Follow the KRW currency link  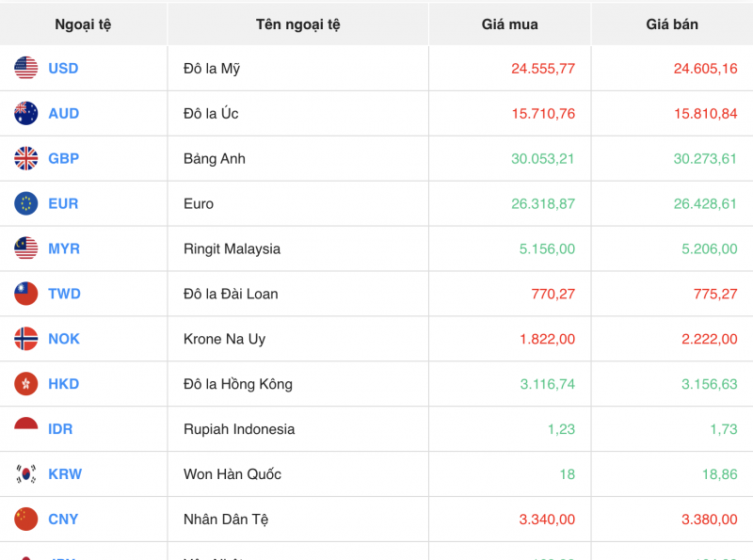click(x=65, y=474)
